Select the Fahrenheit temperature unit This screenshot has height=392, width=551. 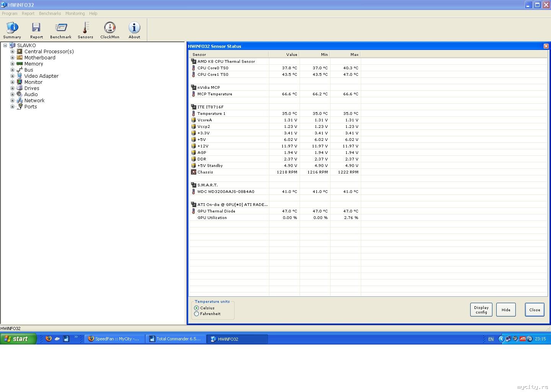coord(197,314)
